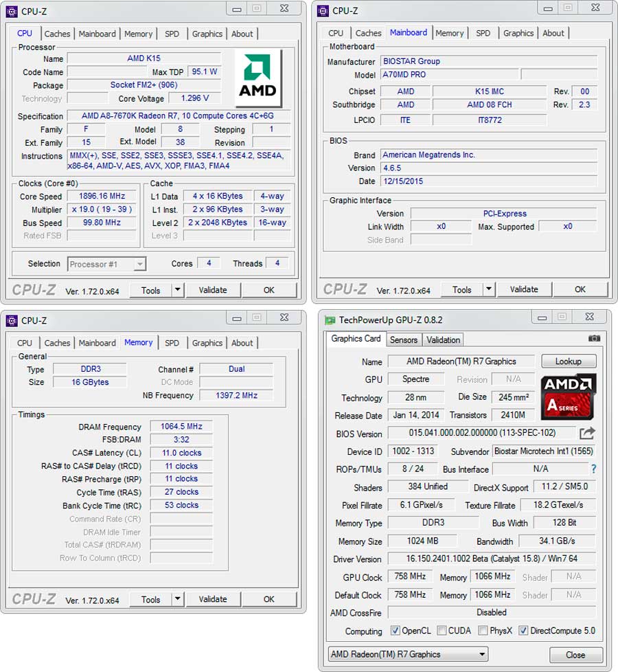Click the "PCI-Express" graphic interface version
Image resolution: width=618 pixels, height=672 pixels.
coord(504,214)
